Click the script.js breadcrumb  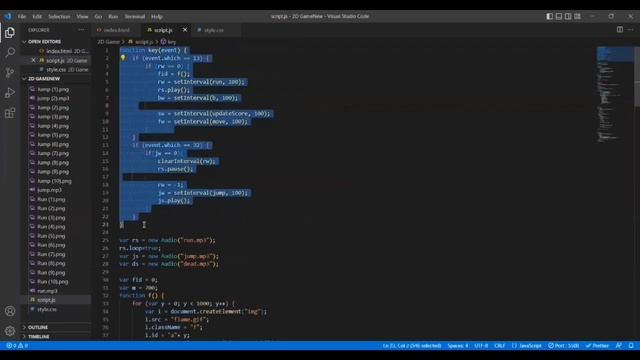(x=141, y=42)
